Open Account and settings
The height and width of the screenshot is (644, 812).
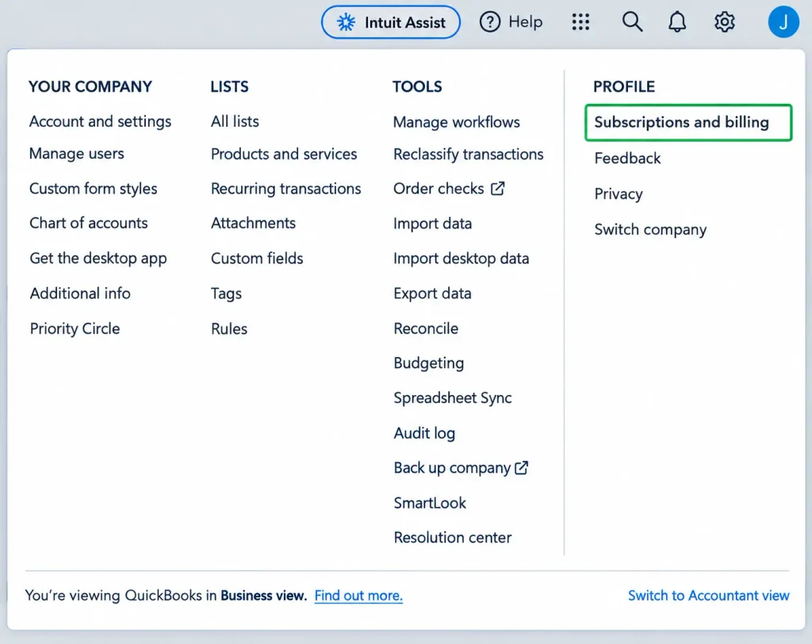click(x=101, y=121)
